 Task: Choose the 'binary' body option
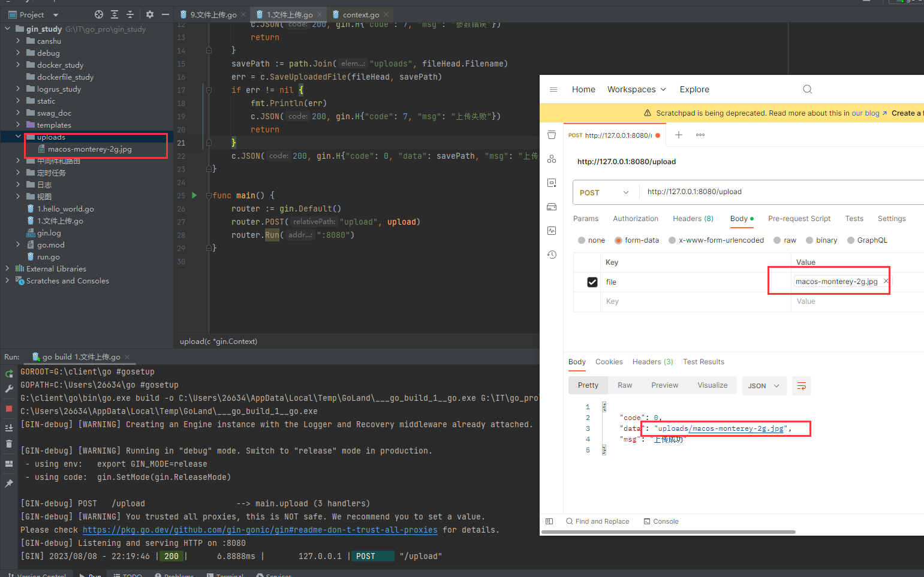pyautogui.click(x=810, y=240)
